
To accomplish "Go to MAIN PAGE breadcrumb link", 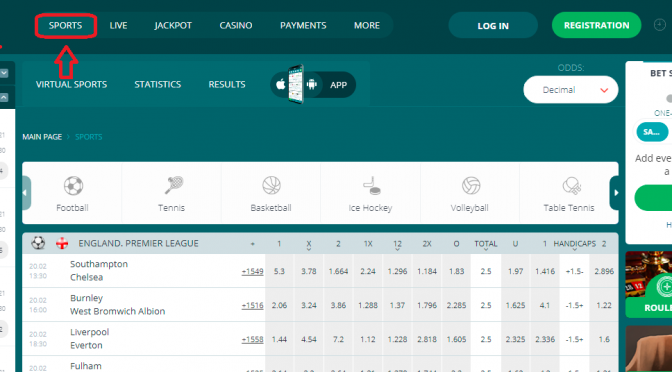I will (x=42, y=137).
